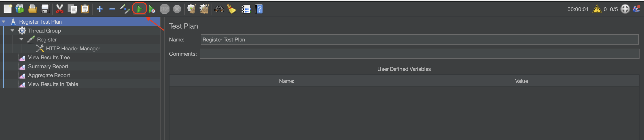This screenshot has width=644, height=140.
Task: Create a new test plan
Action: pyautogui.click(x=8, y=9)
